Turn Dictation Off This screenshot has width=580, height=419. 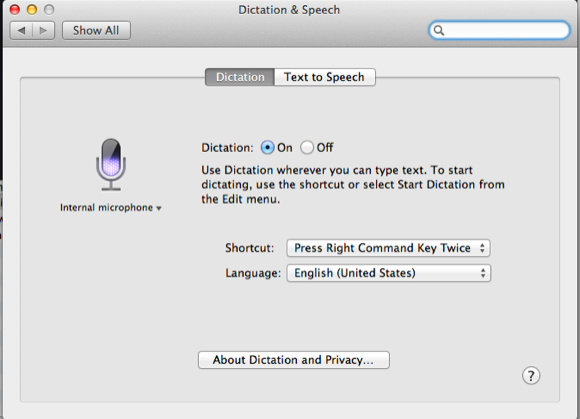pos(307,148)
